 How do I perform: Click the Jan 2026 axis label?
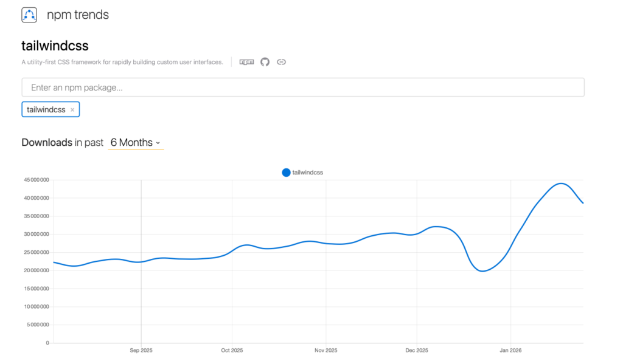(510, 351)
